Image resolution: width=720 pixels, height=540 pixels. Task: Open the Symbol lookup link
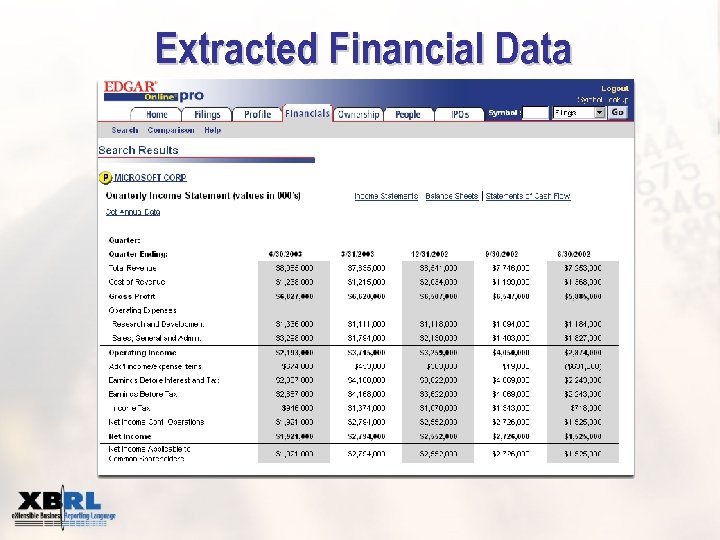coord(603,100)
